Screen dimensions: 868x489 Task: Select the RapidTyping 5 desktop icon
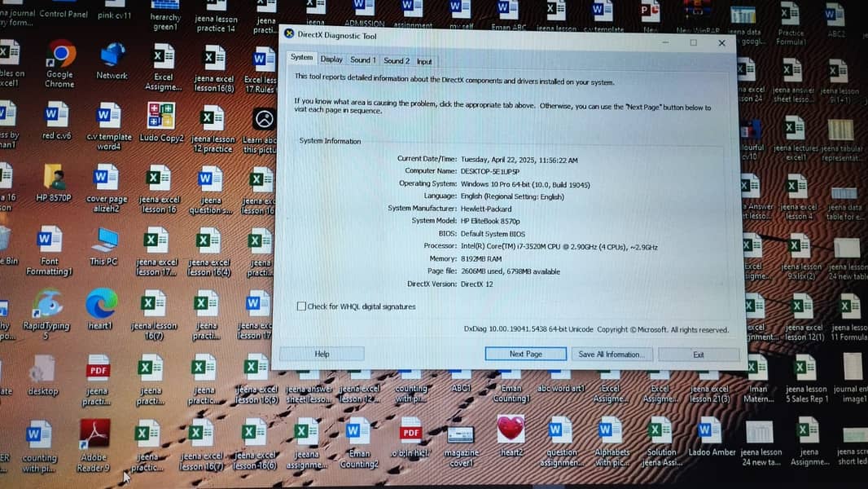tap(46, 314)
